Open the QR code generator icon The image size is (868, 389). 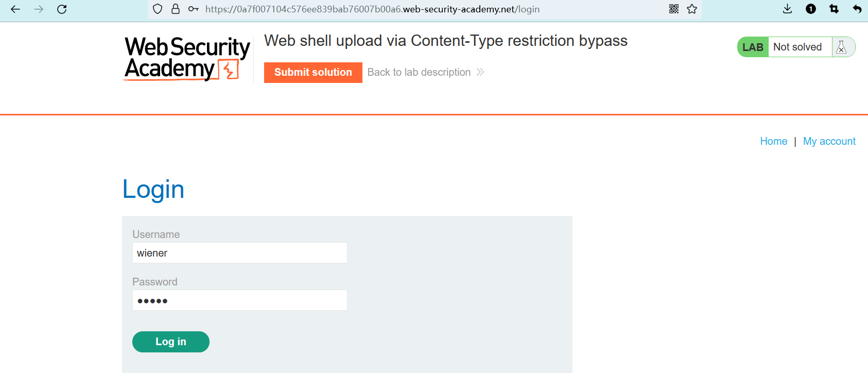(674, 9)
